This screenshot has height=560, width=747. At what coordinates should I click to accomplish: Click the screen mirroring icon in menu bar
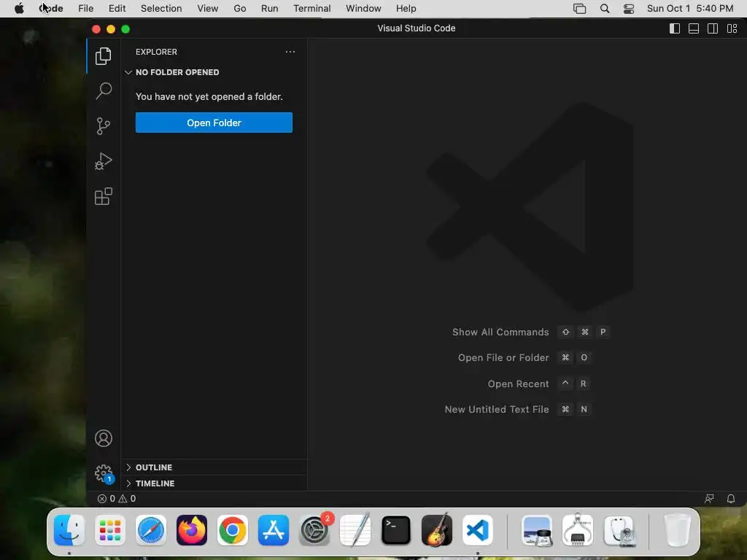coord(580,9)
